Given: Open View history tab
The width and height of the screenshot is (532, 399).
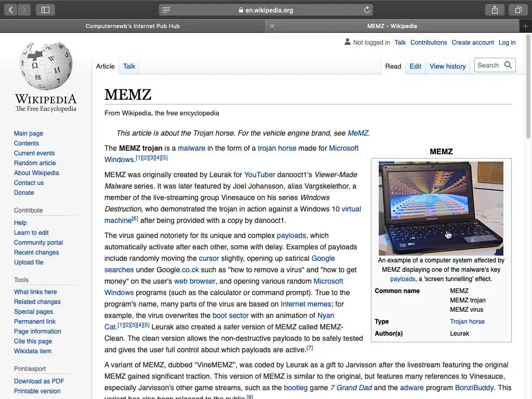Looking at the screenshot, I should pos(447,66).
